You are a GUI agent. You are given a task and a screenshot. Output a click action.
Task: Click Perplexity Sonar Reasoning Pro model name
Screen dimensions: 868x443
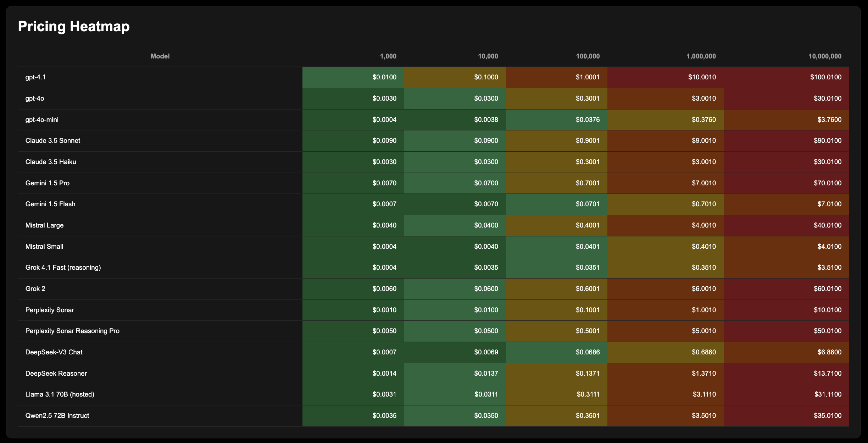pyautogui.click(x=72, y=331)
